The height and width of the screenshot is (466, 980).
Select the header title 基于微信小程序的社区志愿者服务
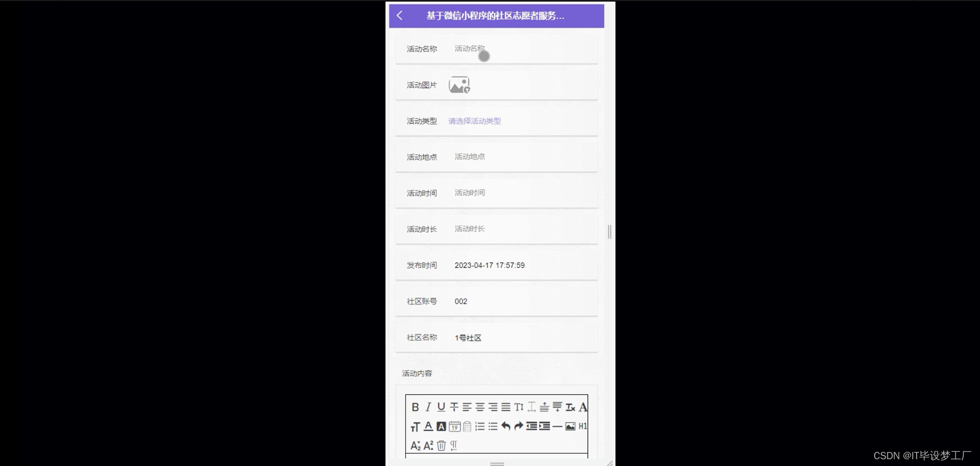pyautogui.click(x=495, y=16)
